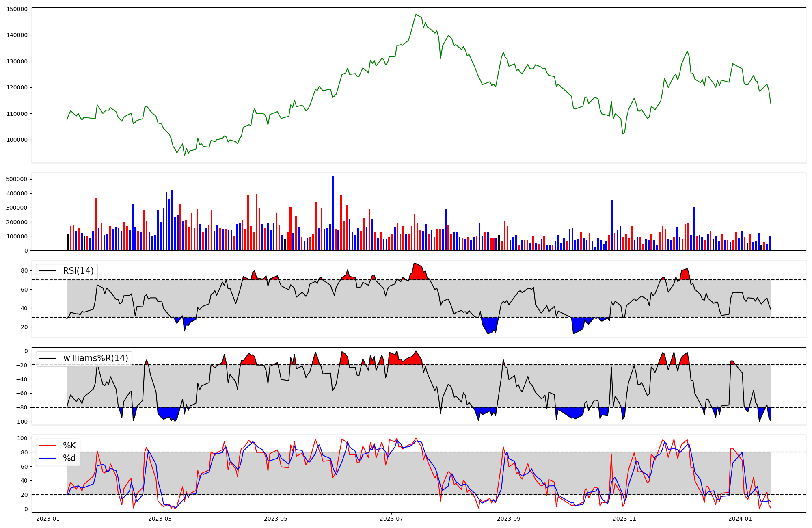Click the 2023-05 x-axis date label
Image resolution: width=812 pixels, height=528 pixels.
276,519
